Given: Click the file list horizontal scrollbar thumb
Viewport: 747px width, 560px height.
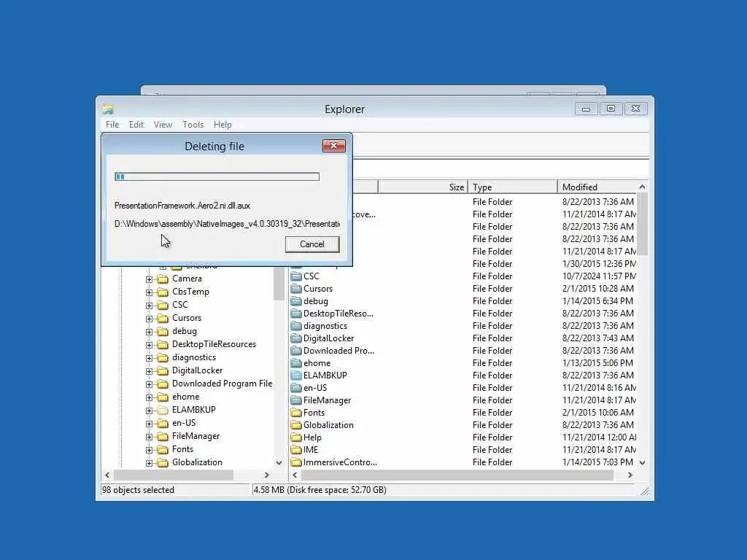Looking at the screenshot, I should coord(457,475).
